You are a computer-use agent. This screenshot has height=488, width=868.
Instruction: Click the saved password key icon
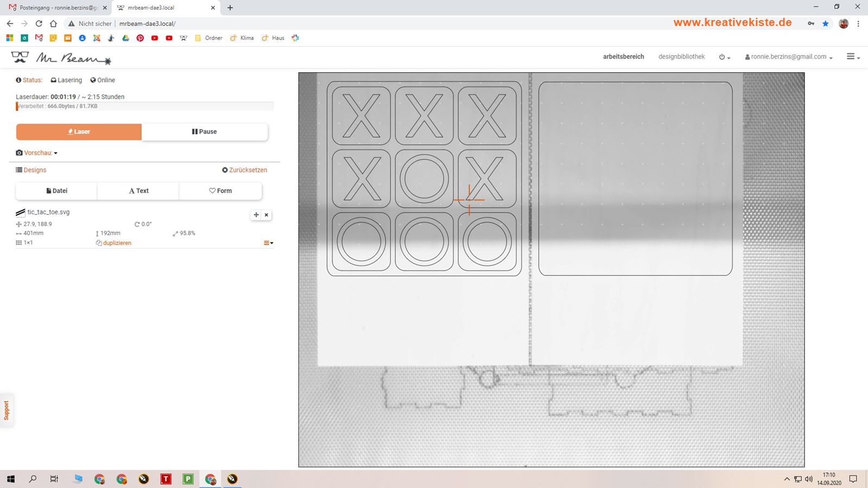click(x=810, y=23)
